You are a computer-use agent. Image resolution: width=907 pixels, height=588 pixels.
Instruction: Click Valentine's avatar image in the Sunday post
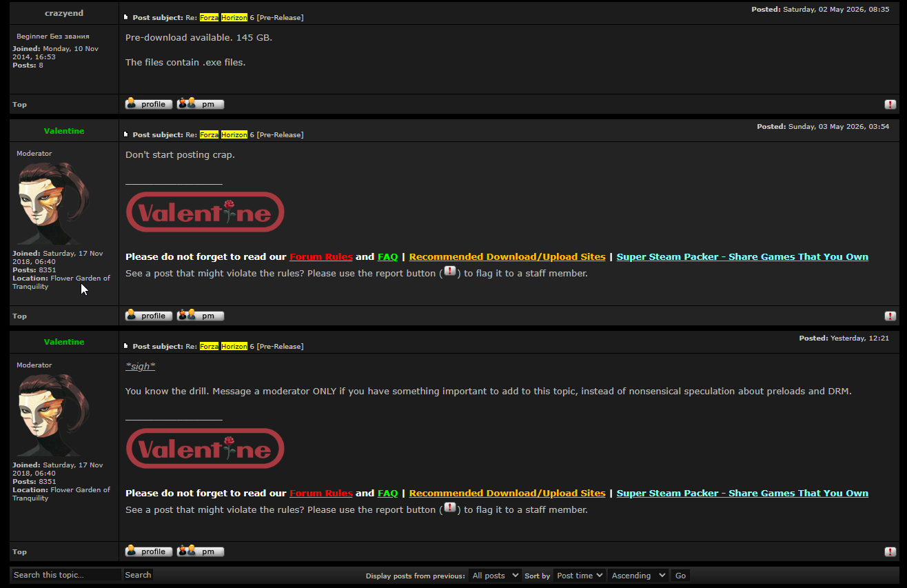coord(53,203)
